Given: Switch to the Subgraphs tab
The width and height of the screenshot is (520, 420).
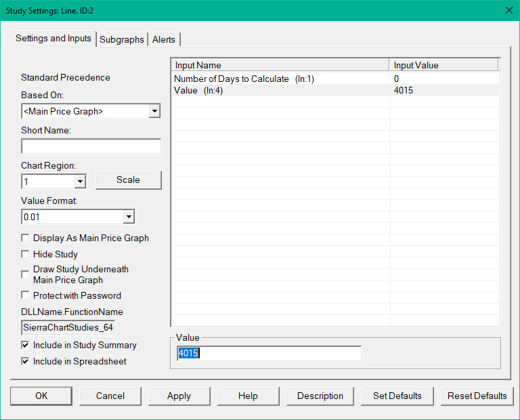Looking at the screenshot, I should 122,39.
